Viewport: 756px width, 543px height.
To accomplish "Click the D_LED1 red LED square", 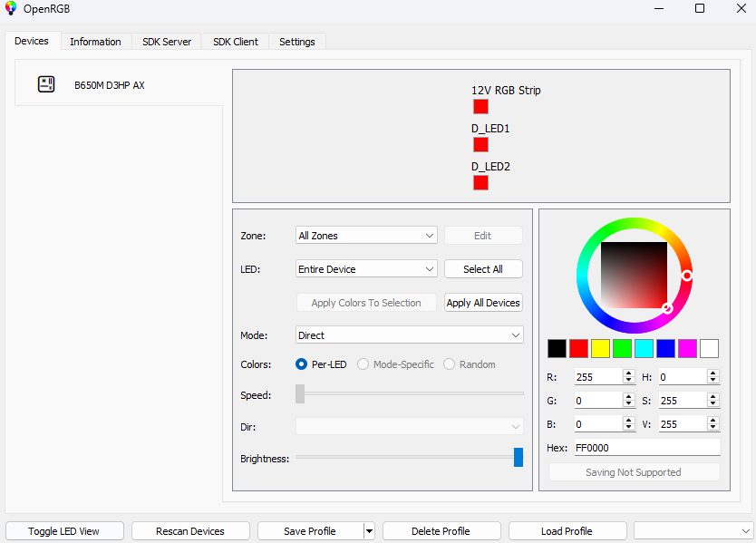I will (x=480, y=144).
